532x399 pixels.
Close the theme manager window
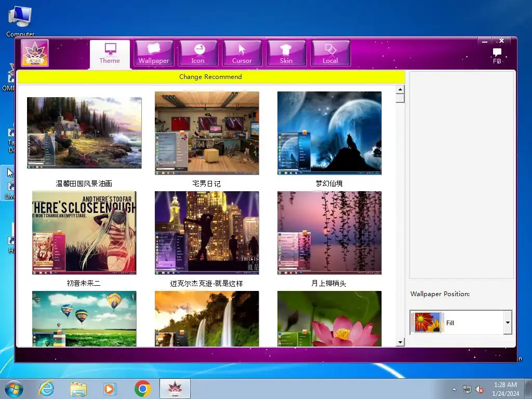point(501,41)
